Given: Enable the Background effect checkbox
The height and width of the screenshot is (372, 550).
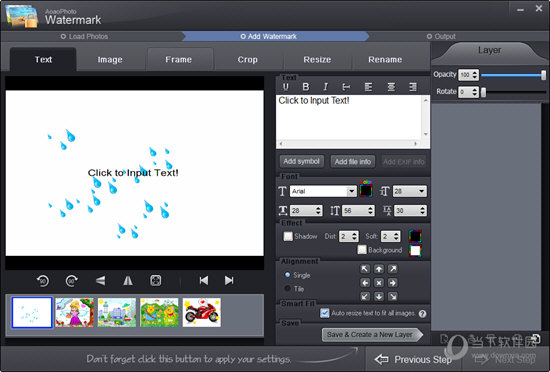Looking at the screenshot, I should click(362, 250).
